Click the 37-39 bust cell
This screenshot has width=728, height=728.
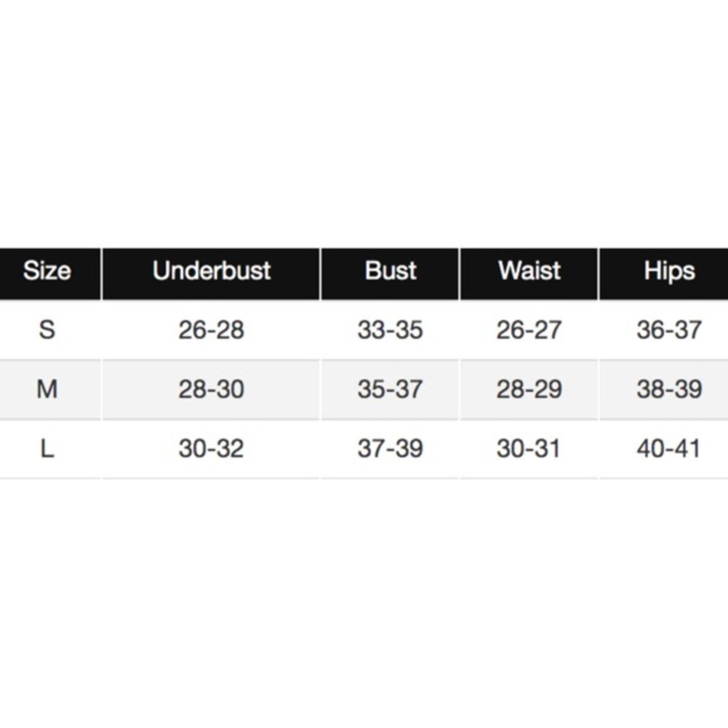coord(390,449)
